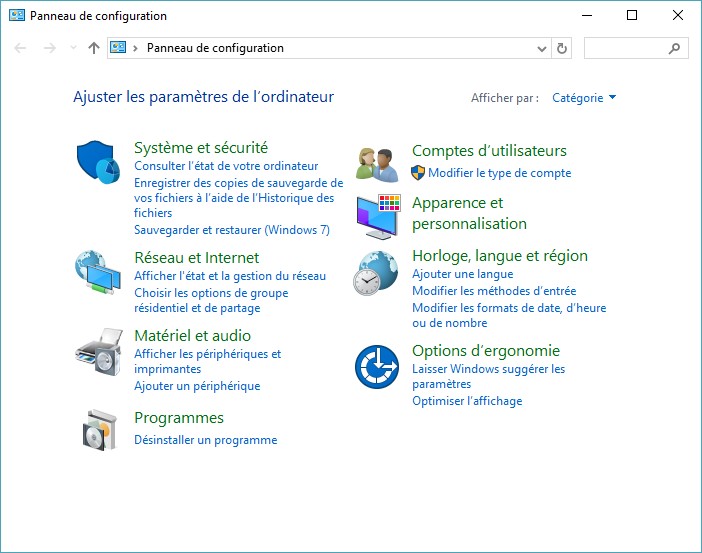
Task: Click the Matériel et audio printer icon
Action: (98, 350)
